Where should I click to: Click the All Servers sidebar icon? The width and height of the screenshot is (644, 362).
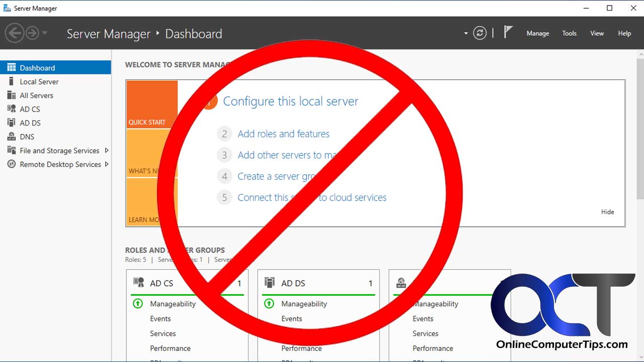[x=11, y=95]
